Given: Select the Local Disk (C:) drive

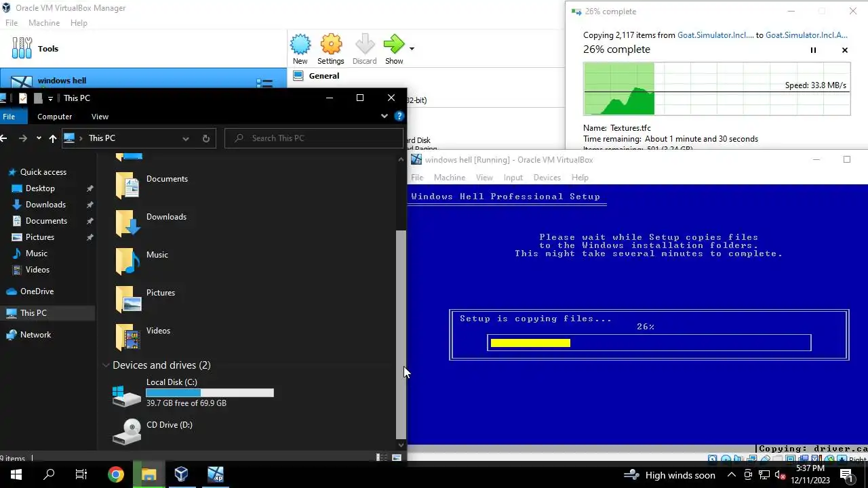Looking at the screenshot, I should [x=193, y=392].
